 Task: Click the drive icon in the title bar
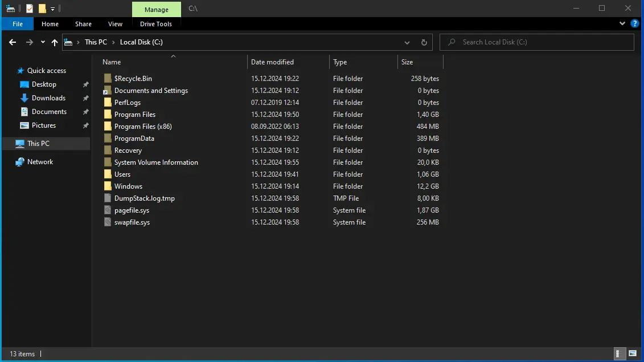(11, 8)
